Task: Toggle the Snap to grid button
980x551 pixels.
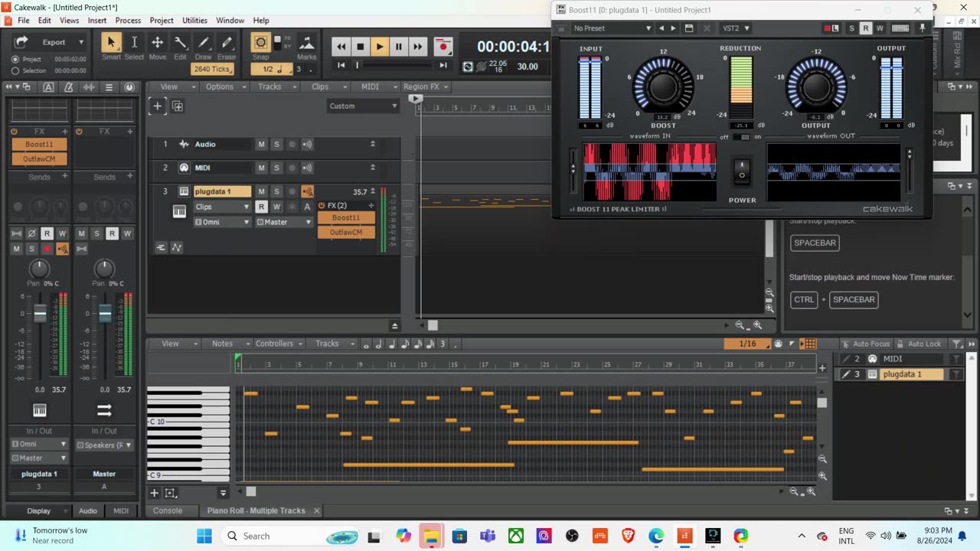Action: pyautogui.click(x=261, y=43)
